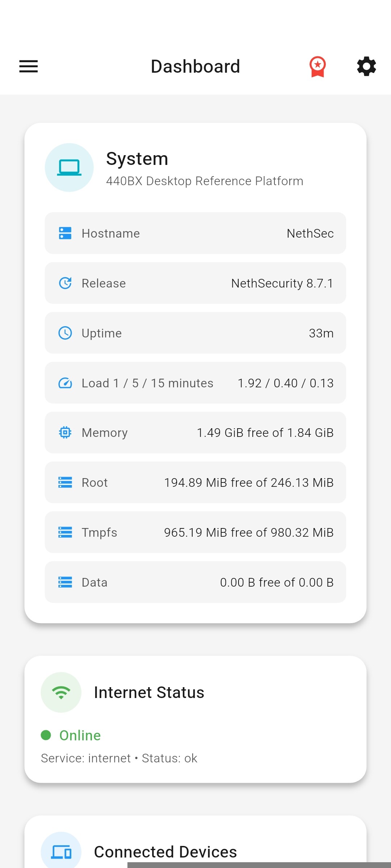This screenshot has width=391, height=868.
Task: Click the Connected Devices icon
Action: coord(61,852)
